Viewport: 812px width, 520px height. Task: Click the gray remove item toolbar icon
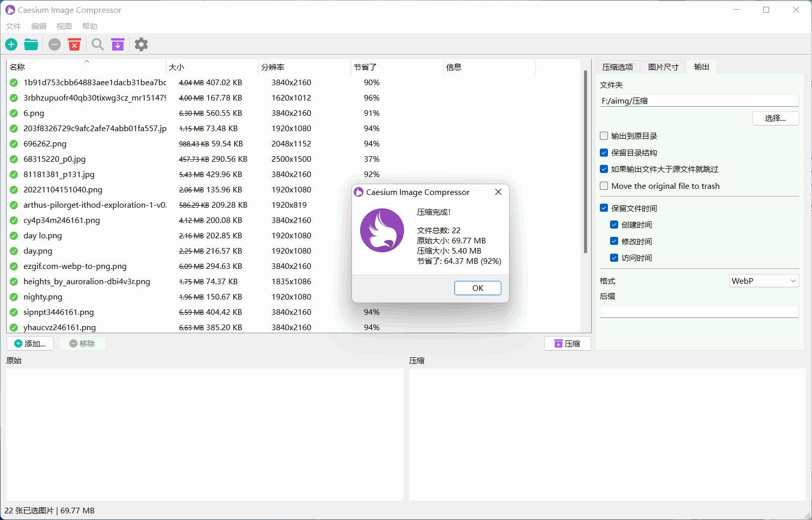[55, 44]
